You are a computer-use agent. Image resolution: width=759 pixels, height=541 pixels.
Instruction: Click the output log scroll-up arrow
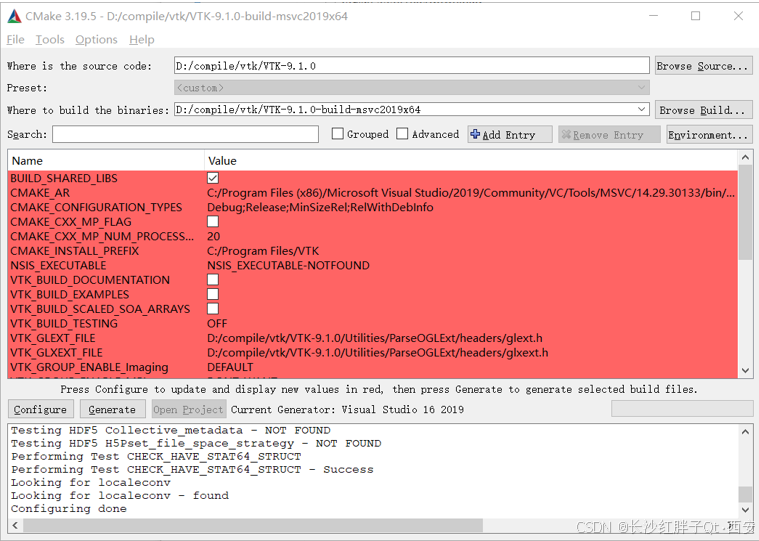click(745, 431)
